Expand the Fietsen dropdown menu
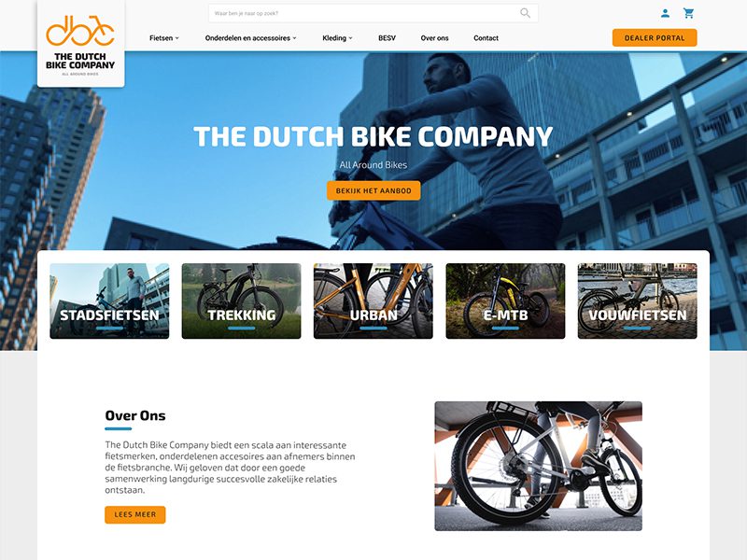The width and height of the screenshot is (747, 560). [164, 38]
